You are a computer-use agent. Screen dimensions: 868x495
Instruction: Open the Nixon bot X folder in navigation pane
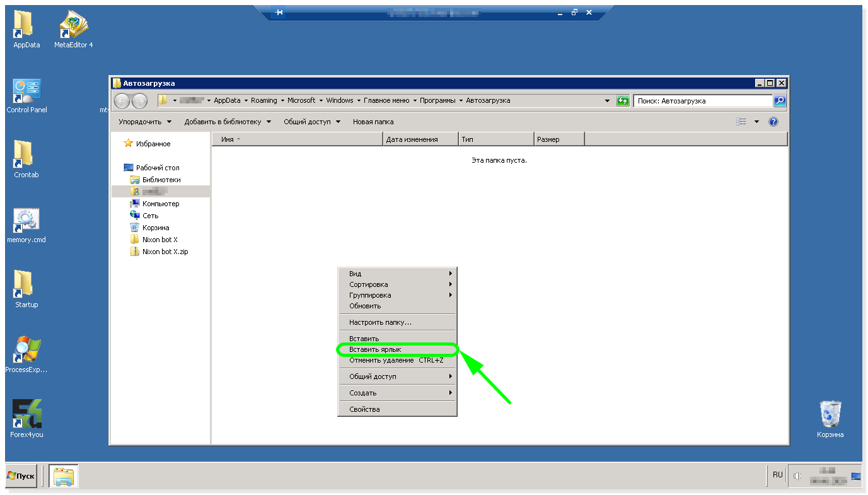pyautogui.click(x=154, y=240)
